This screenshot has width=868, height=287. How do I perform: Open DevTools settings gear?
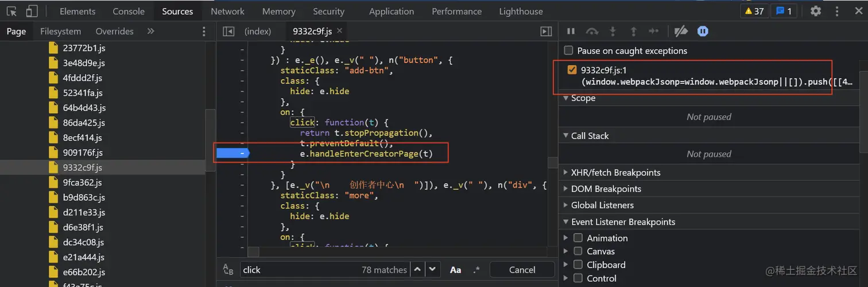click(816, 11)
